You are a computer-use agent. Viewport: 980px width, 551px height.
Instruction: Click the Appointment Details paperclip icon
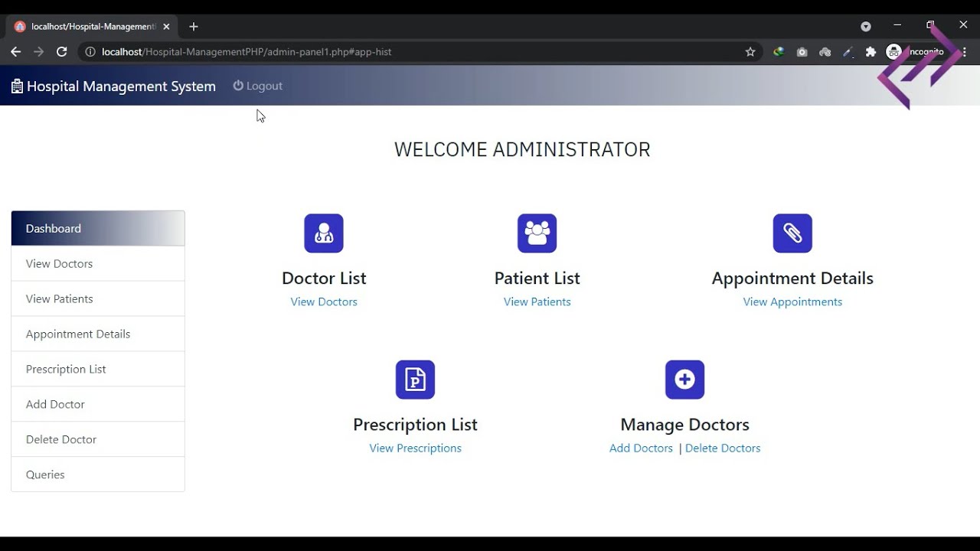click(x=792, y=233)
